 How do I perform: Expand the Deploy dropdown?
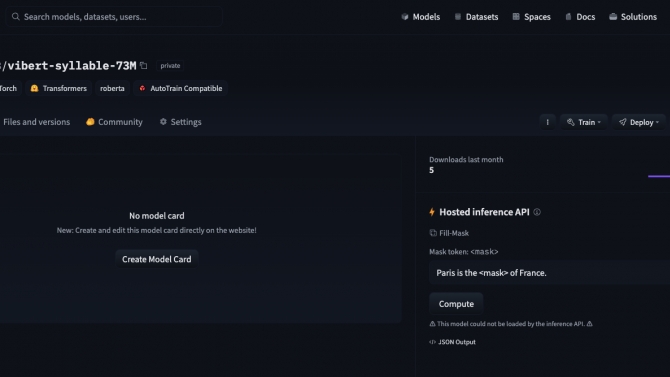pos(639,122)
